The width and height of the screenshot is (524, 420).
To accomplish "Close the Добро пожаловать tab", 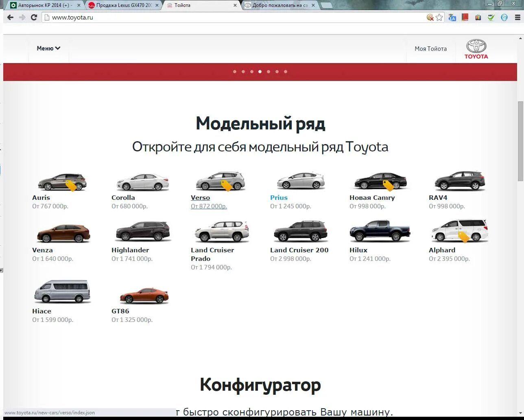I will pos(313,5).
